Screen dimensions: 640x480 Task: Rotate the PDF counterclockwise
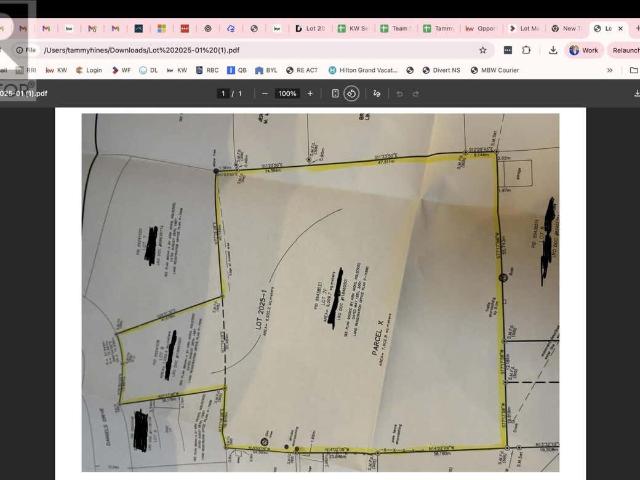click(352, 93)
